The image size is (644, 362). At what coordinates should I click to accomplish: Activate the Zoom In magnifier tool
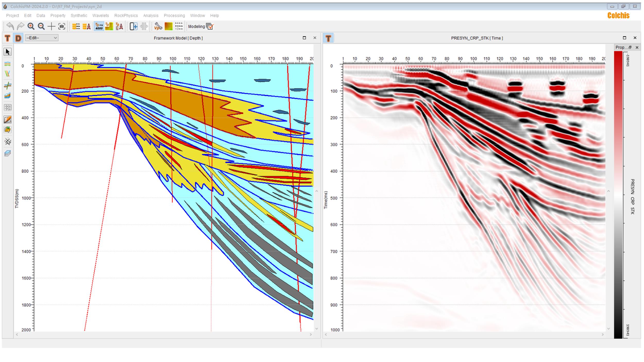tap(31, 26)
